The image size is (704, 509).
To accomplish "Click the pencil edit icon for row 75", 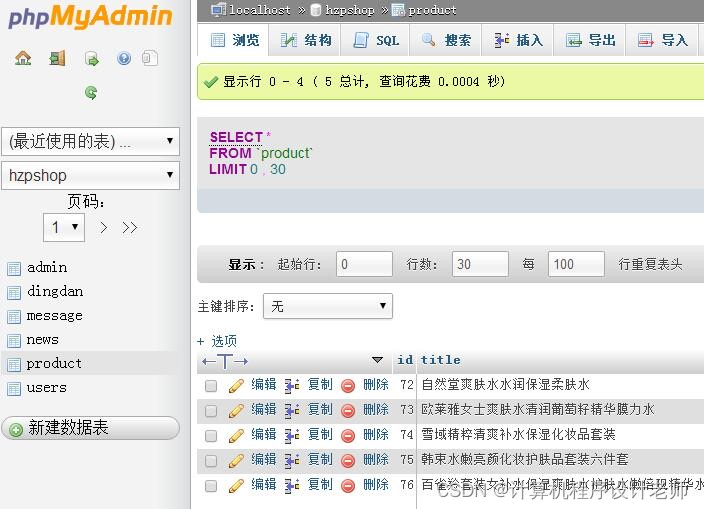I will click(x=236, y=461).
